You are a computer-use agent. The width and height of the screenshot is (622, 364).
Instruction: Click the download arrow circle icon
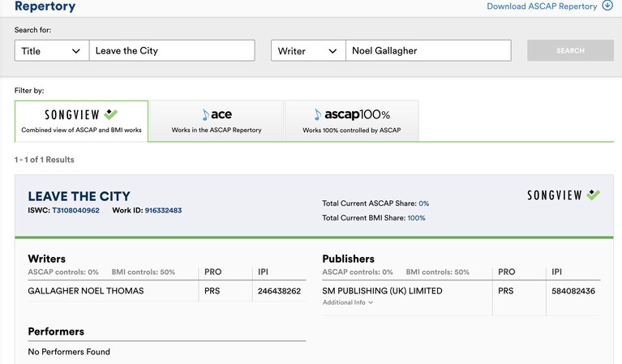607,6
